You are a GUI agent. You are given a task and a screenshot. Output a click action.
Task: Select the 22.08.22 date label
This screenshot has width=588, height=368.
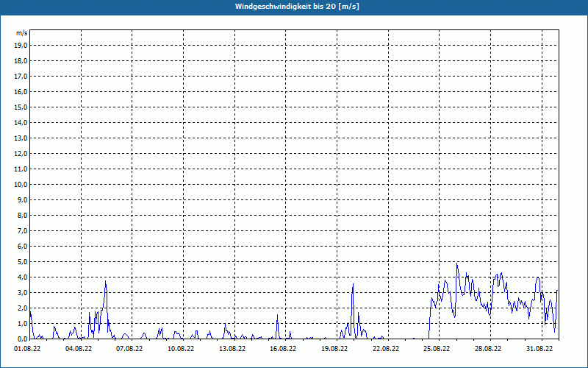[x=386, y=348]
